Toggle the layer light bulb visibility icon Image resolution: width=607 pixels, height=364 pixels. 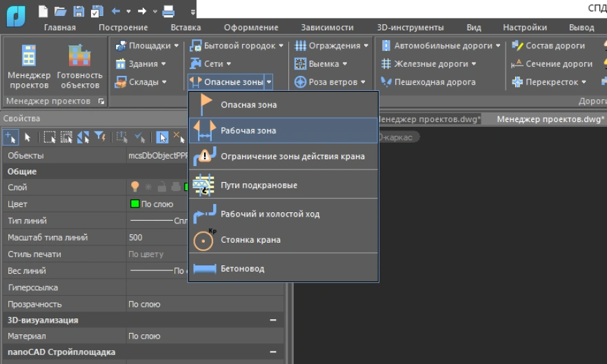pyautogui.click(x=136, y=187)
